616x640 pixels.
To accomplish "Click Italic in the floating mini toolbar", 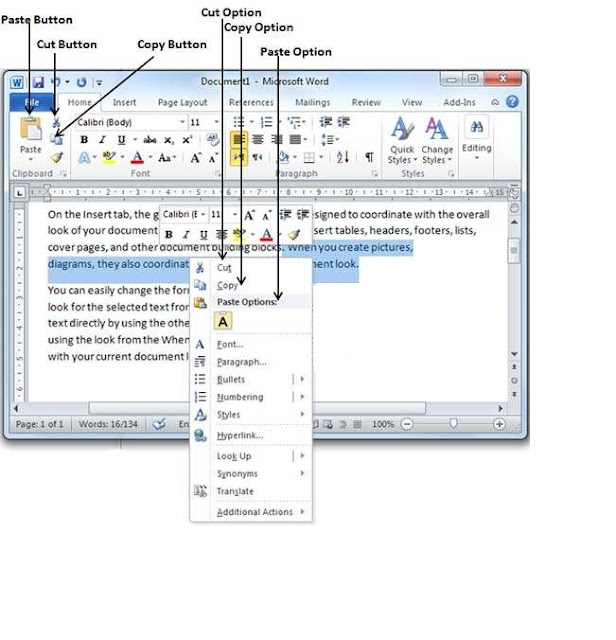I will coord(186,235).
